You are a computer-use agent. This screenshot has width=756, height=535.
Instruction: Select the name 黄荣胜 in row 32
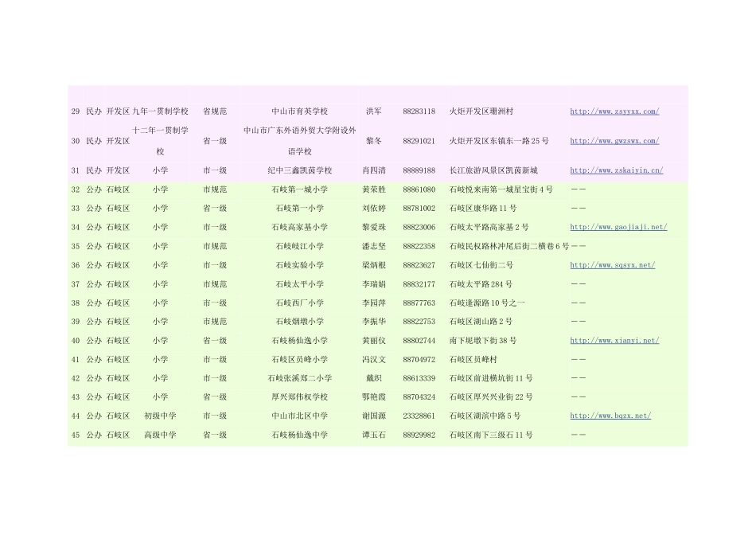pos(374,189)
